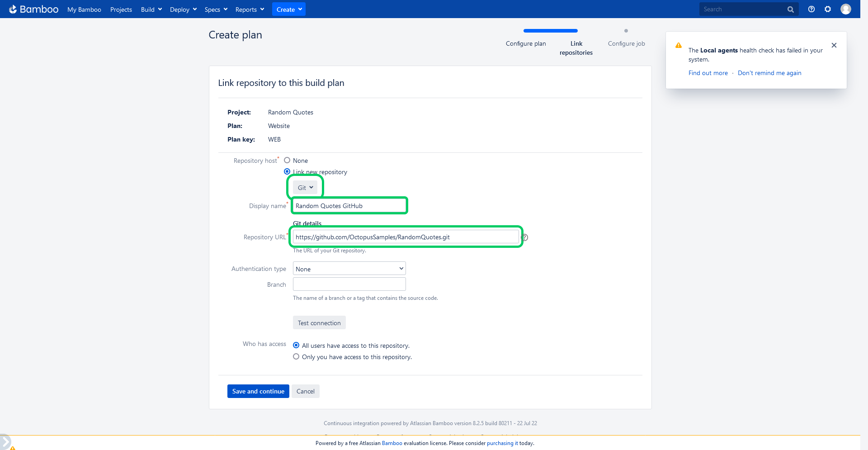Cancel the plan creation
The height and width of the screenshot is (450, 868).
[x=306, y=391]
